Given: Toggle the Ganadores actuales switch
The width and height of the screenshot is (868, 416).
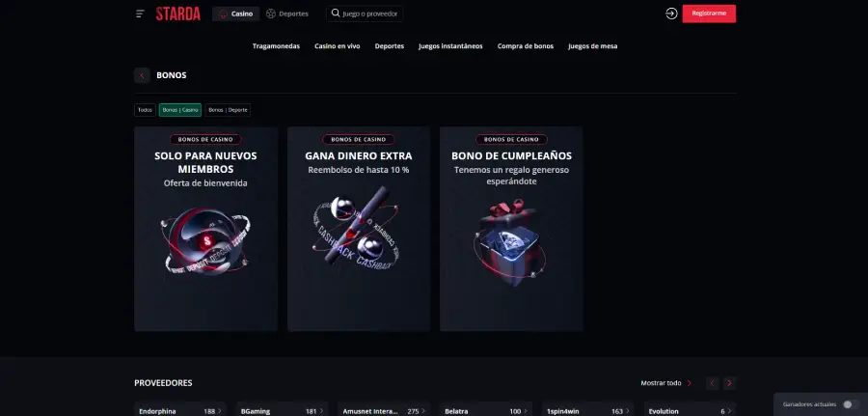Looking at the screenshot, I should click(851, 404).
